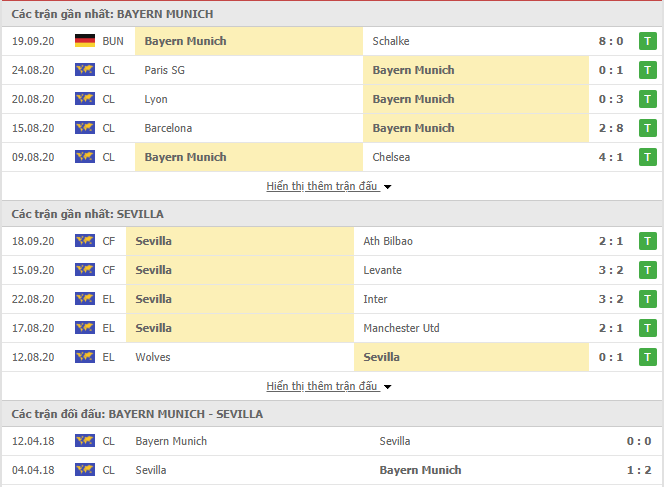Click the EL flag icon in Manchester Utd row

click(85, 328)
